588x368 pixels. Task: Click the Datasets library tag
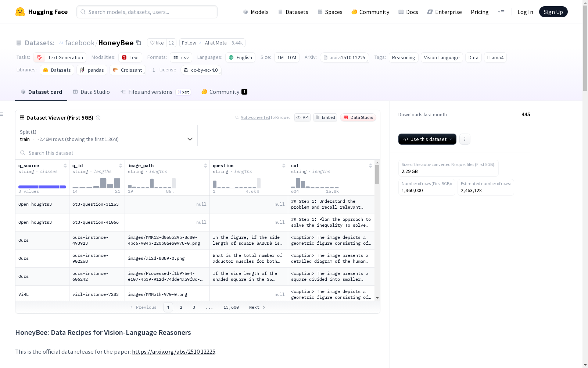[x=57, y=70]
